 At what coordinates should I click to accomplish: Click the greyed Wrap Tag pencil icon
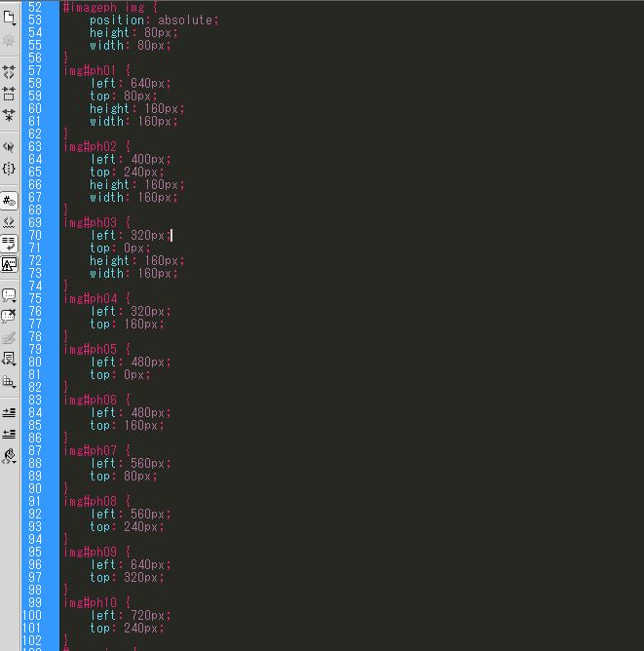coord(9,338)
